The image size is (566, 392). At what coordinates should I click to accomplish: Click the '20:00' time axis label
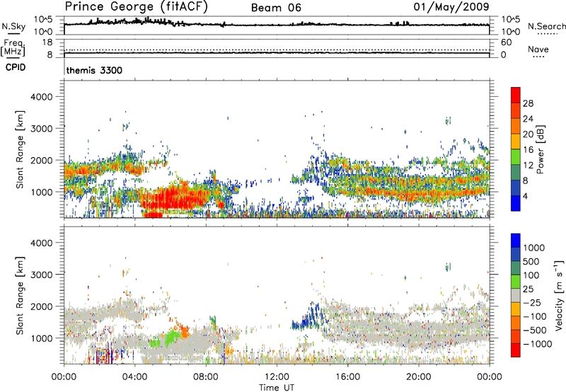click(x=418, y=377)
